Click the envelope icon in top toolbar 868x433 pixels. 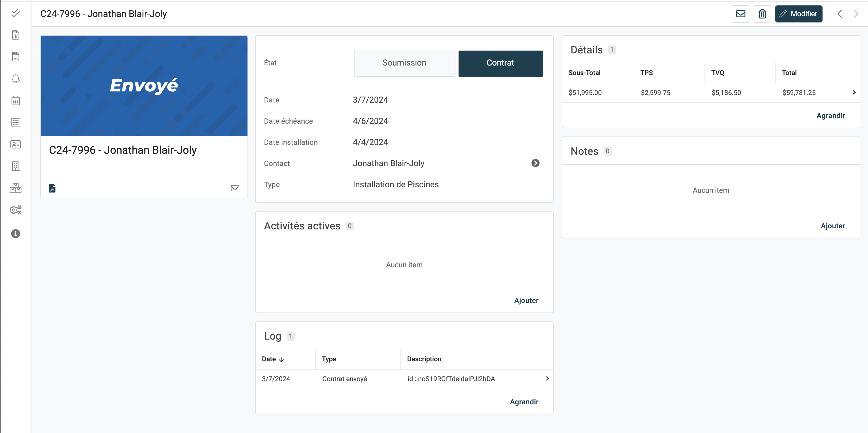coord(740,14)
